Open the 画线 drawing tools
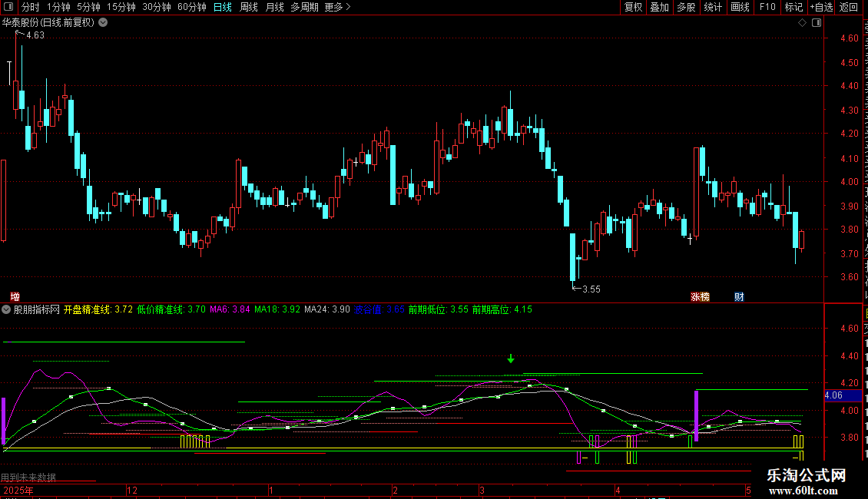The height and width of the screenshot is (499, 868). (x=740, y=7)
